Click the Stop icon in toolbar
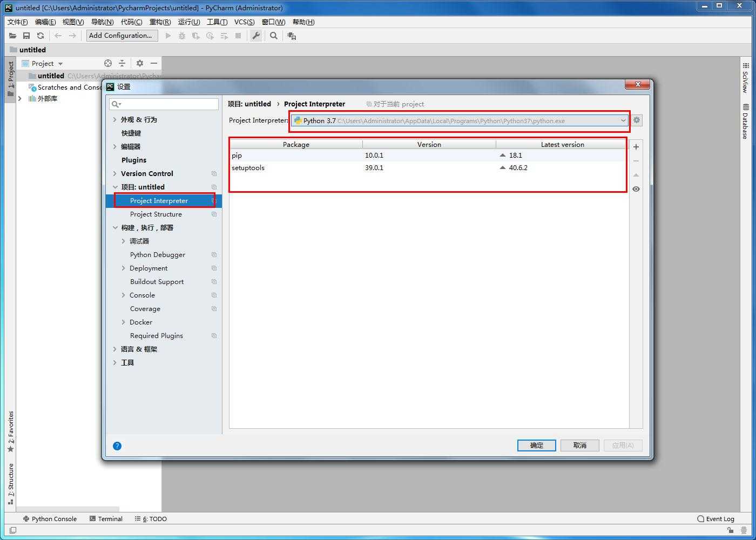 pyautogui.click(x=238, y=36)
